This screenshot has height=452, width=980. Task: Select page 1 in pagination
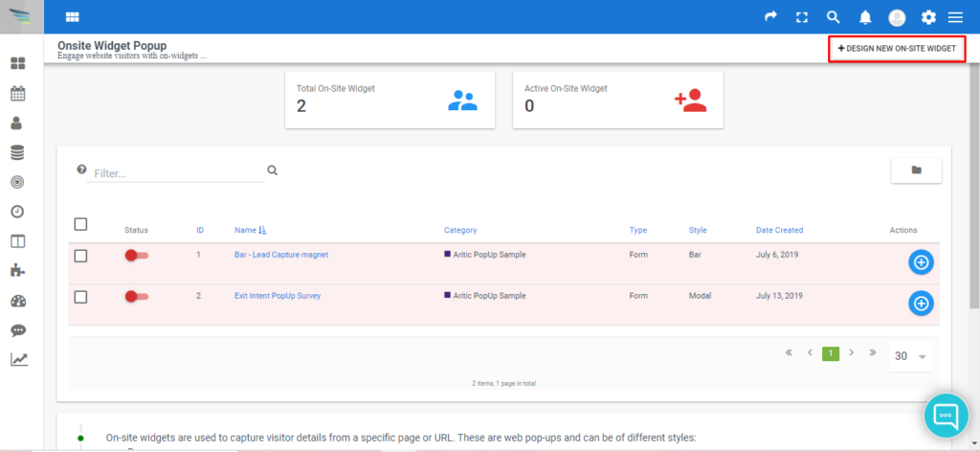coord(831,354)
